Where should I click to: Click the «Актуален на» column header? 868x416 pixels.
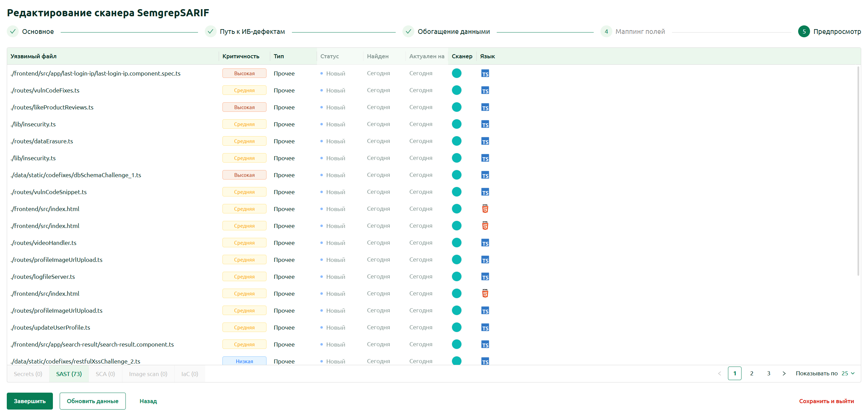click(x=427, y=56)
